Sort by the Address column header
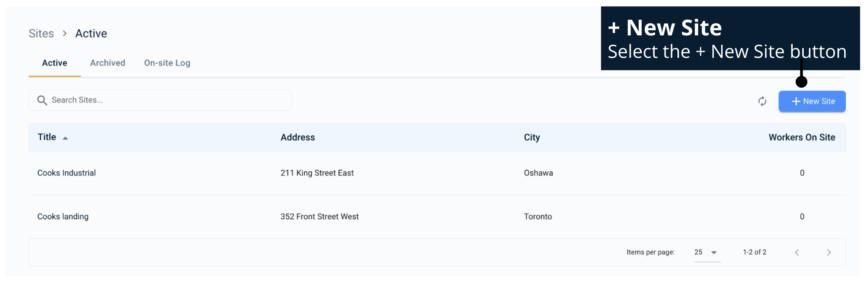Screen dimensions: 868x281 tap(297, 137)
